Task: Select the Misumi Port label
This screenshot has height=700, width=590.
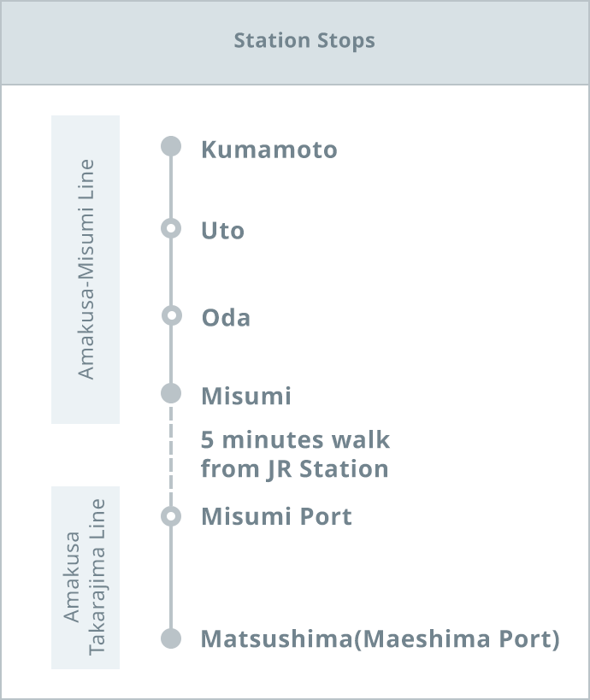Action: click(276, 517)
